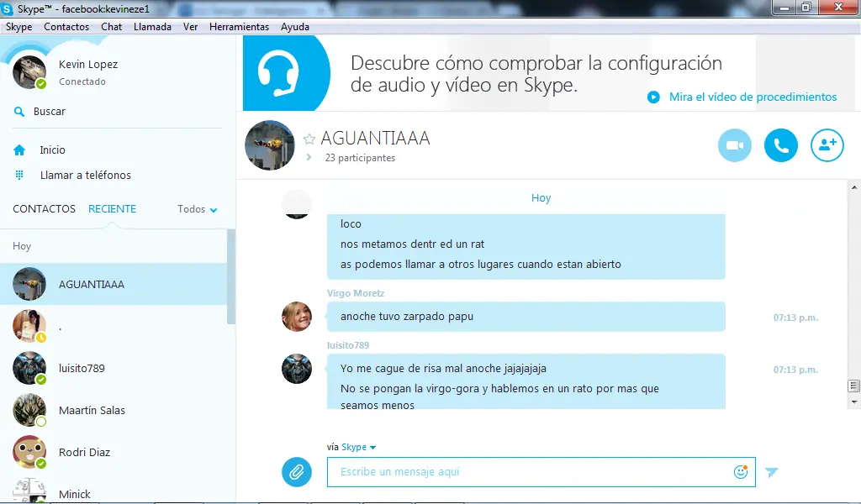
Task: Click the contact list scrollbar
Action: (231, 276)
